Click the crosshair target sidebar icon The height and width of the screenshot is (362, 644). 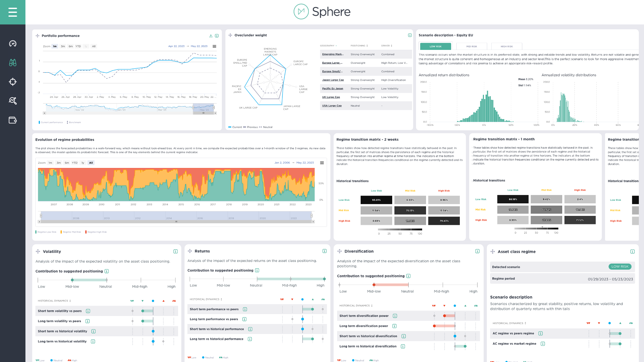[x=13, y=82]
